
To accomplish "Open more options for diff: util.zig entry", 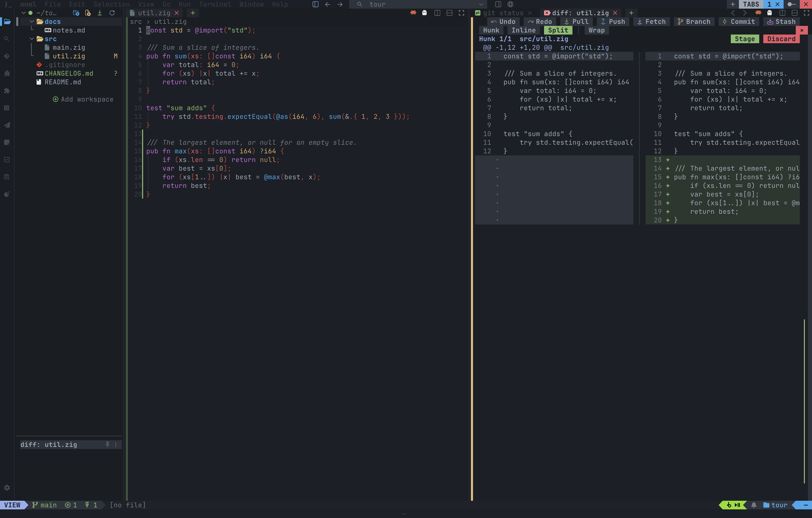I will pyautogui.click(x=116, y=444).
